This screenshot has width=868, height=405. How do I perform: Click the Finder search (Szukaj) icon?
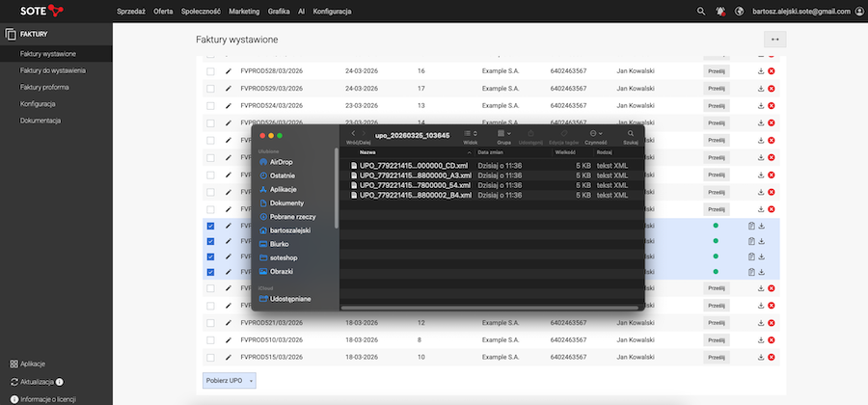[631, 133]
